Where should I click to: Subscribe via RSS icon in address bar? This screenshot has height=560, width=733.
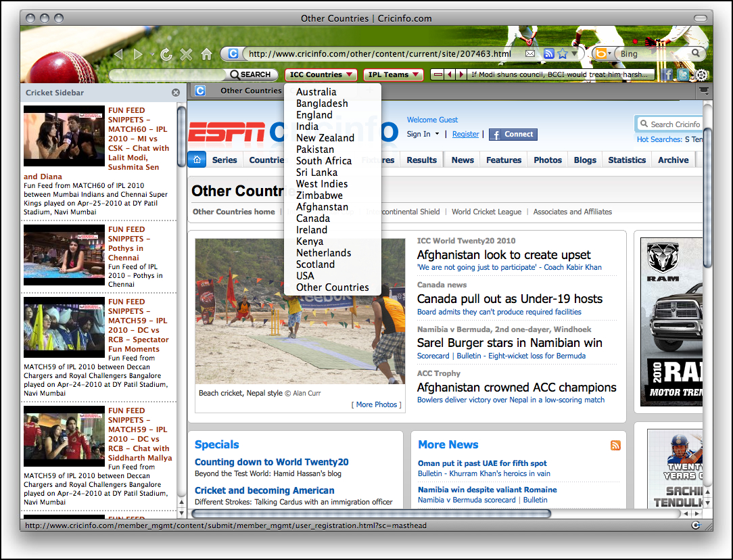(x=549, y=53)
